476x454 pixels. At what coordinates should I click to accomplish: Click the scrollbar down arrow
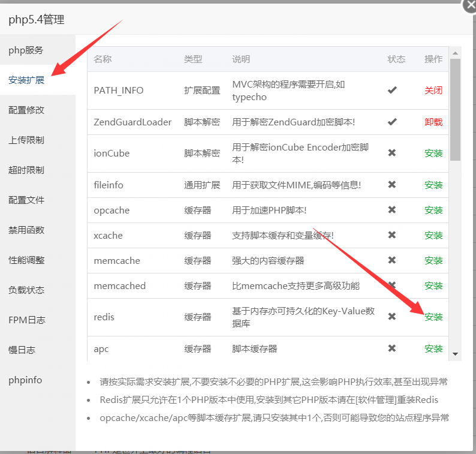point(455,354)
